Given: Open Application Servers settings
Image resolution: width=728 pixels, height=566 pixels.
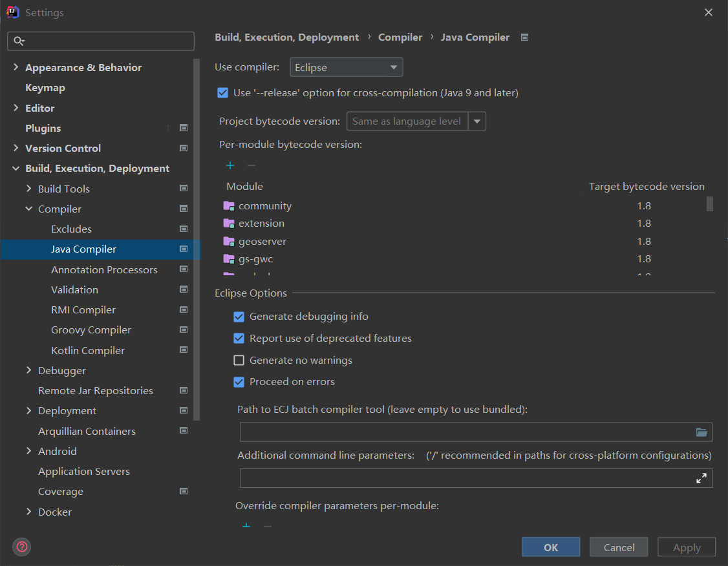Looking at the screenshot, I should (x=84, y=472).
